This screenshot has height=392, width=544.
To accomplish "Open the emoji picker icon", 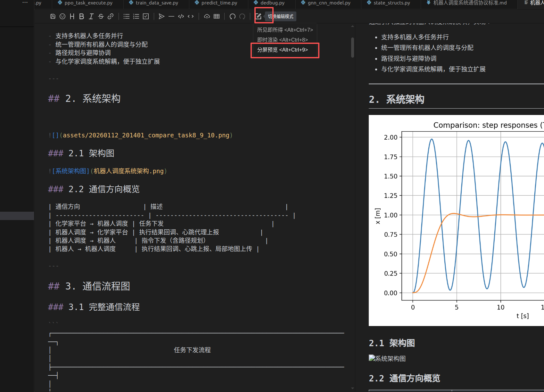I will click(62, 16).
